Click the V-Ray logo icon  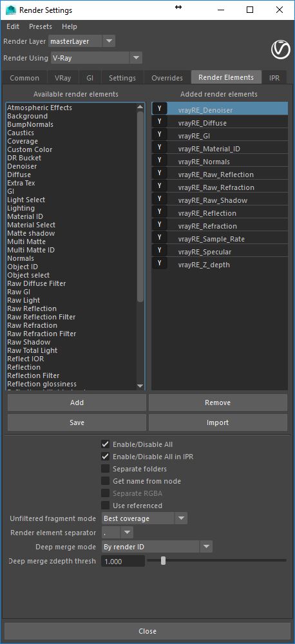click(281, 50)
